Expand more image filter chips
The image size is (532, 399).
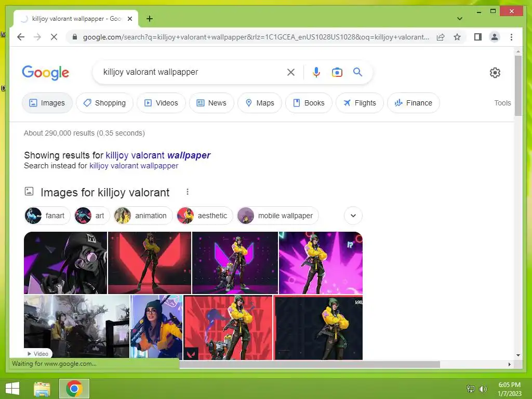pyautogui.click(x=353, y=216)
